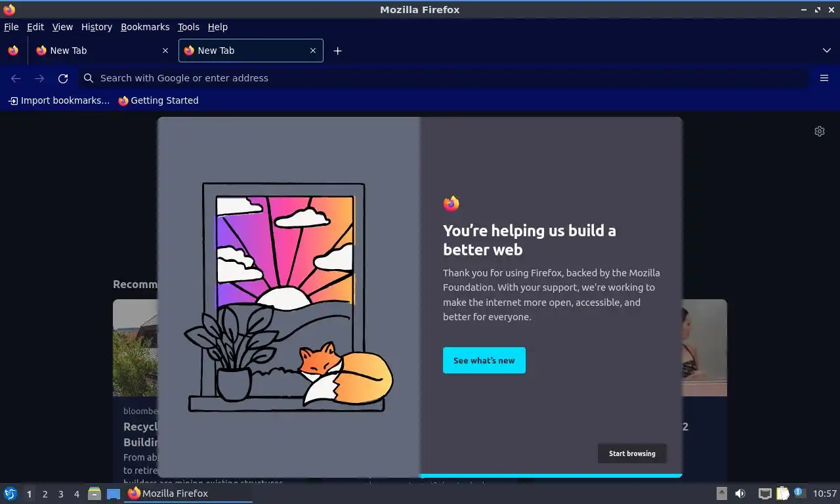Click the See what's new button
840x504 pixels.
(484, 360)
